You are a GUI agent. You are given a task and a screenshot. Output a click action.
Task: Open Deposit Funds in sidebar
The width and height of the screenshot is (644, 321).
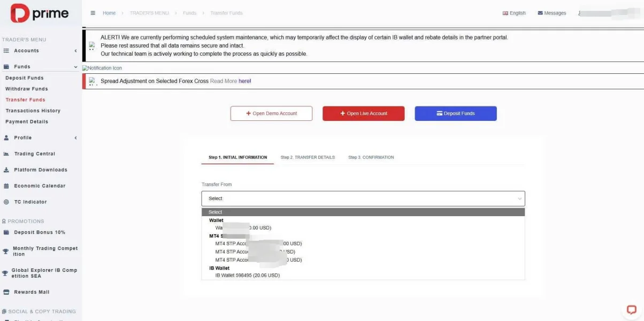pyautogui.click(x=25, y=78)
